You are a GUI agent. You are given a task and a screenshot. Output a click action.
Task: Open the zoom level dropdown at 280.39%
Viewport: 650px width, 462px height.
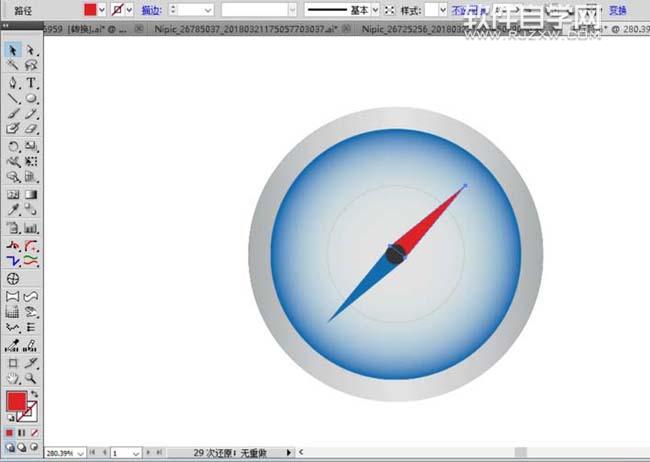click(80, 453)
